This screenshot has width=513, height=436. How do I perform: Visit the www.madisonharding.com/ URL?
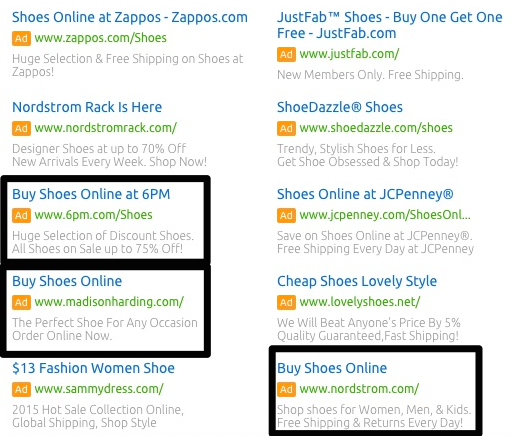(109, 302)
